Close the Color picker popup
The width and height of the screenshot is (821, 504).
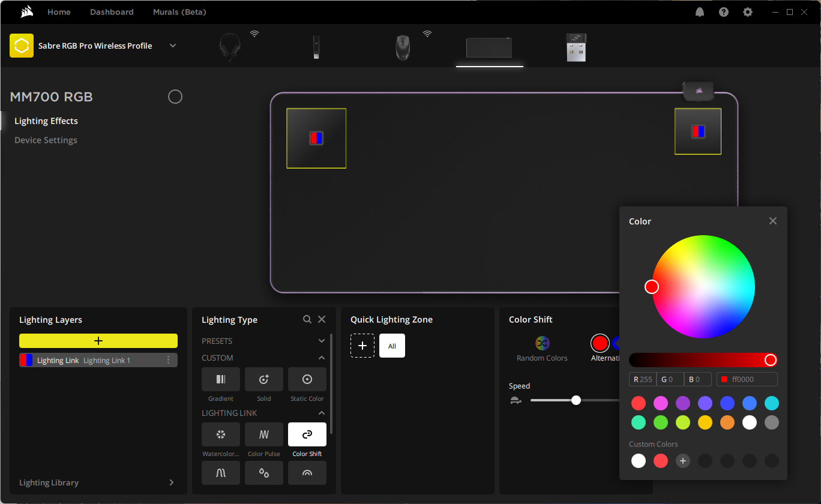773,221
